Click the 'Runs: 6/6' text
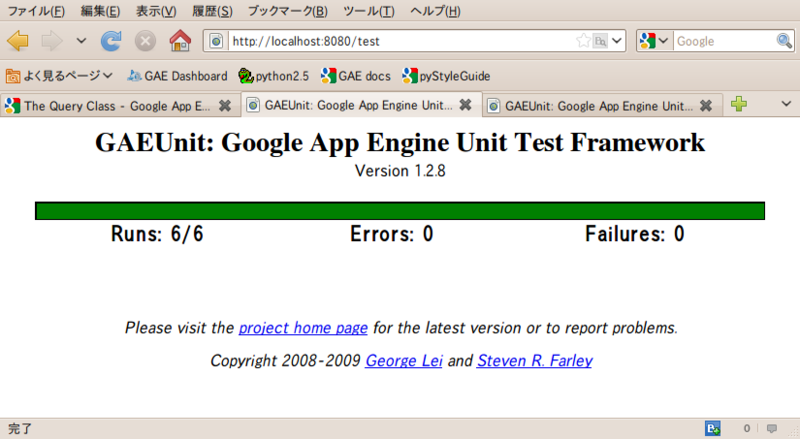Viewport: 800px width, 439px height. (x=157, y=234)
